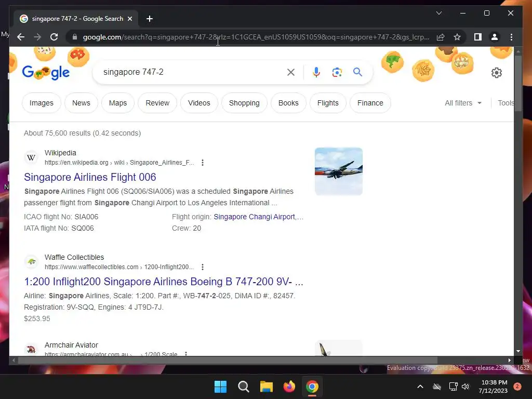Switch to Videos results

(x=199, y=103)
